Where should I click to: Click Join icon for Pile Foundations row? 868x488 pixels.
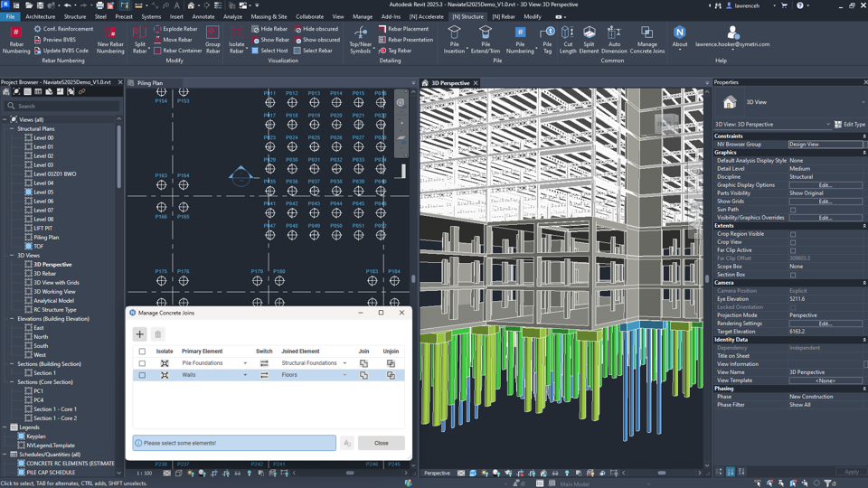click(x=363, y=363)
